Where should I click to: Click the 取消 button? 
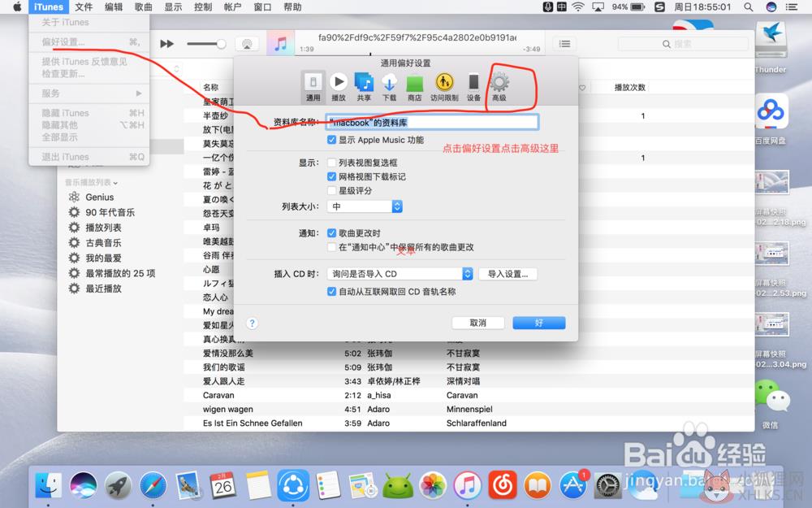[478, 323]
